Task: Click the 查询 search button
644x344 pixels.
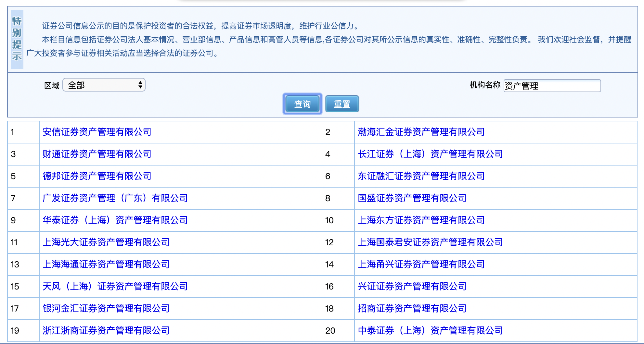Action: pyautogui.click(x=302, y=104)
